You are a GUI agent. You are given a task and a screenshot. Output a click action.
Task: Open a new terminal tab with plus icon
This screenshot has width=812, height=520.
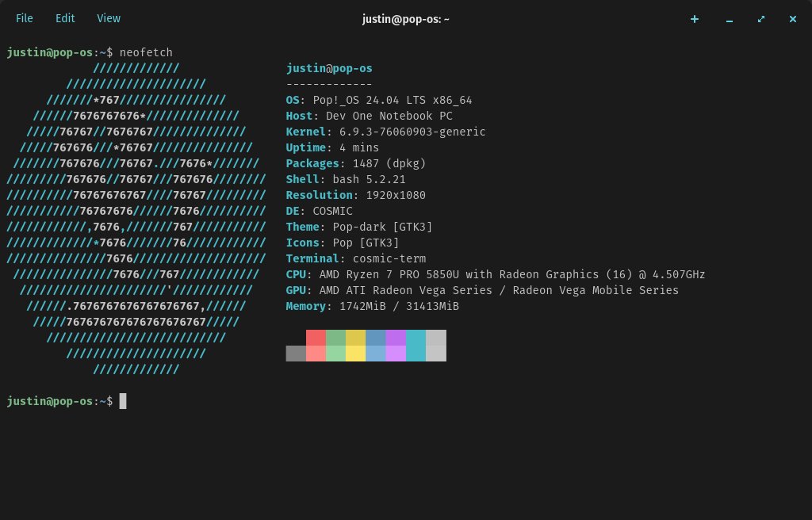pos(695,19)
